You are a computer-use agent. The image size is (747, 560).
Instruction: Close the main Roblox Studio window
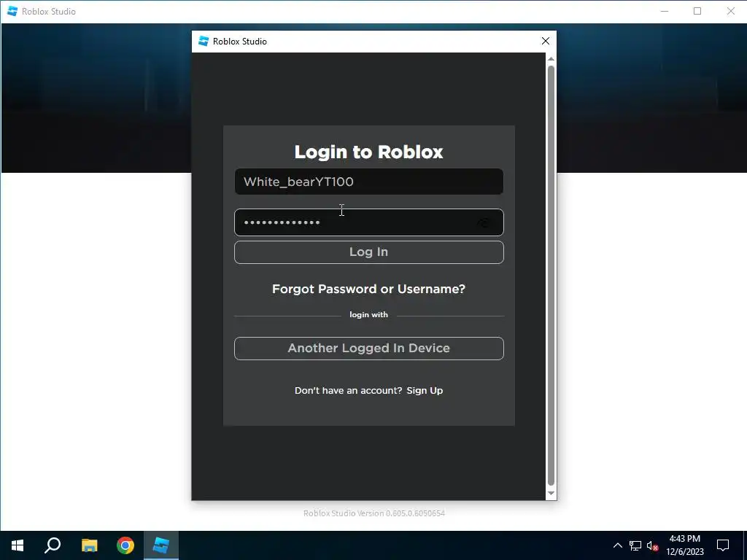[731, 12]
